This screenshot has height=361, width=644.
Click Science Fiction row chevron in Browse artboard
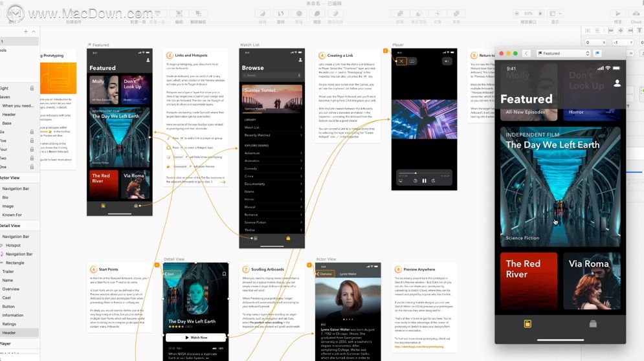[x=301, y=222]
